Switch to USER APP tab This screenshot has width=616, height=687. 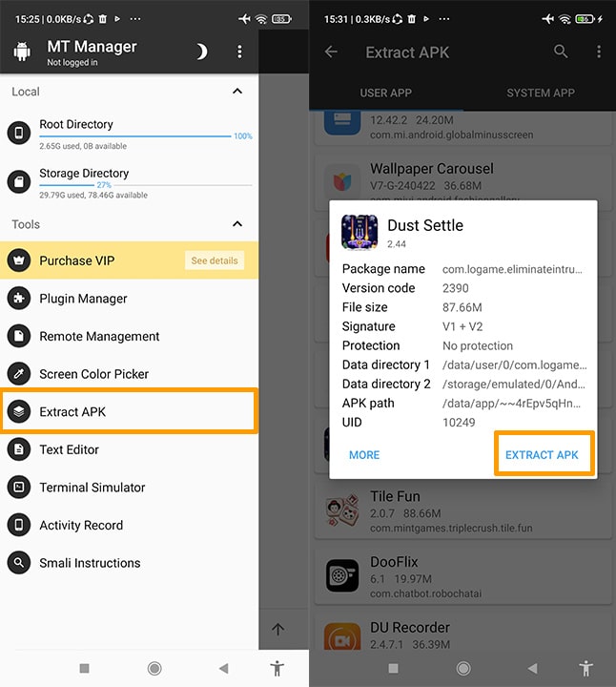click(x=385, y=93)
